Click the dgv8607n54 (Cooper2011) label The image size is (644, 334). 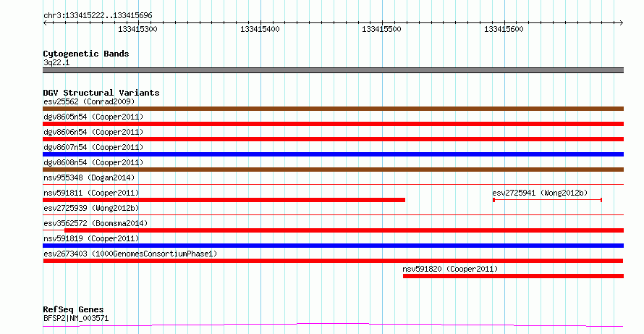click(x=93, y=147)
